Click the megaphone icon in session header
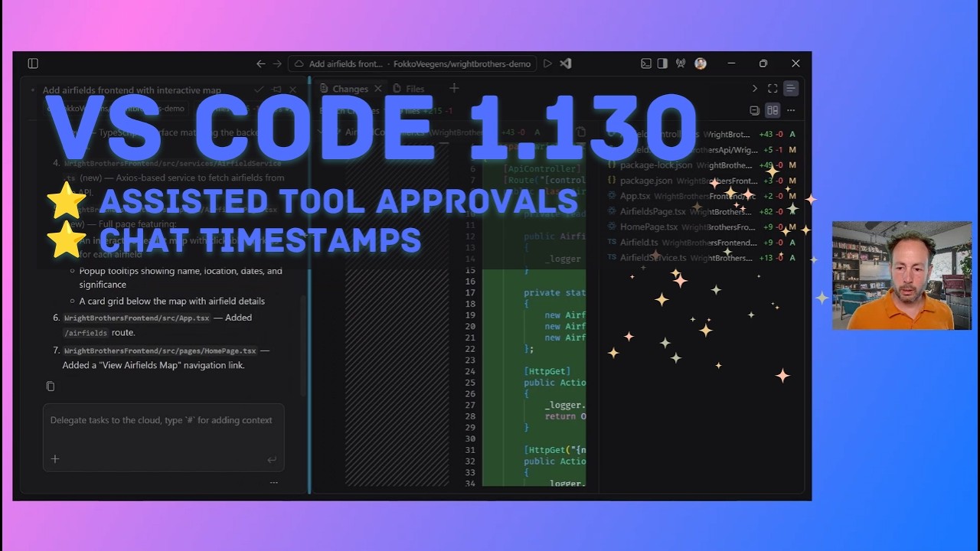 (x=276, y=90)
